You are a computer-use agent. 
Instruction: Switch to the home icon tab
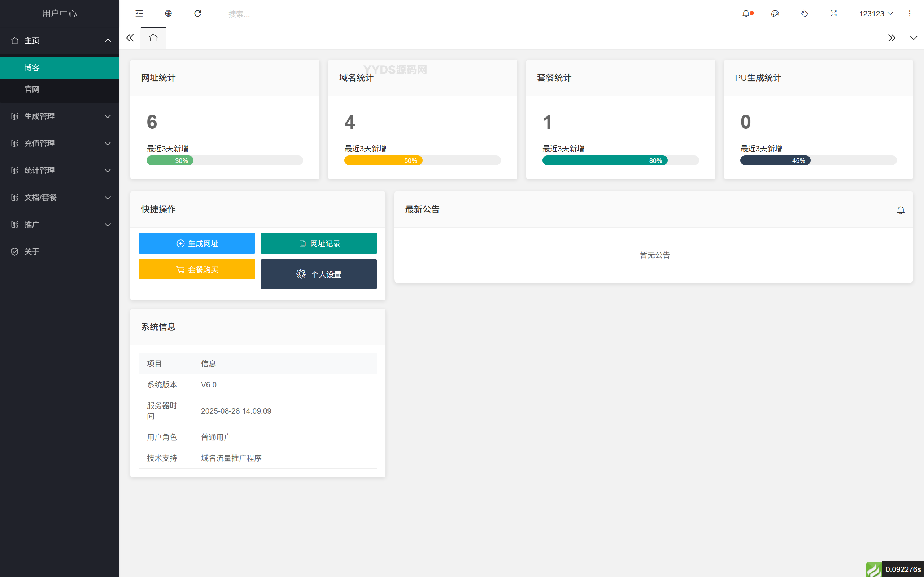point(153,38)
